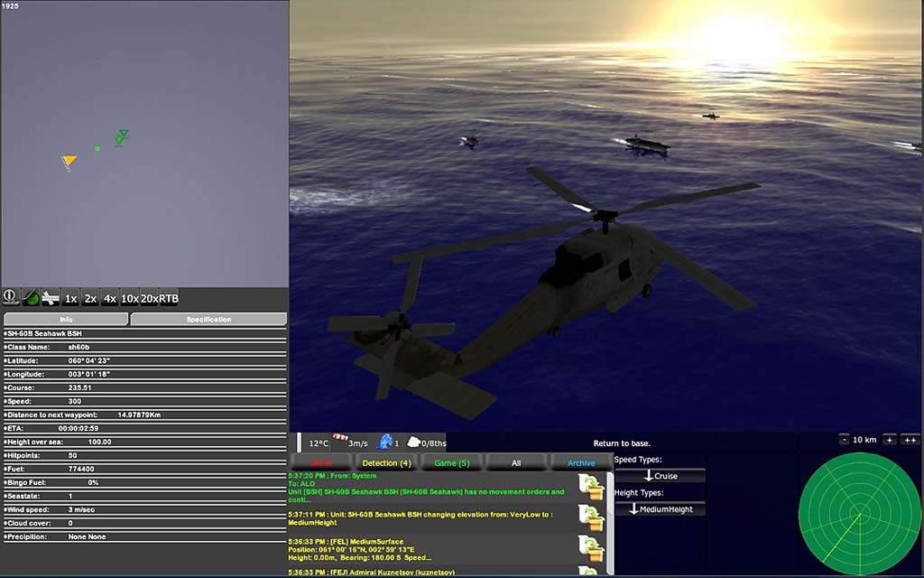The image size is (924, 578).
Task: Open the Game (5) messages tab
Action: click(x=451, y=463)
